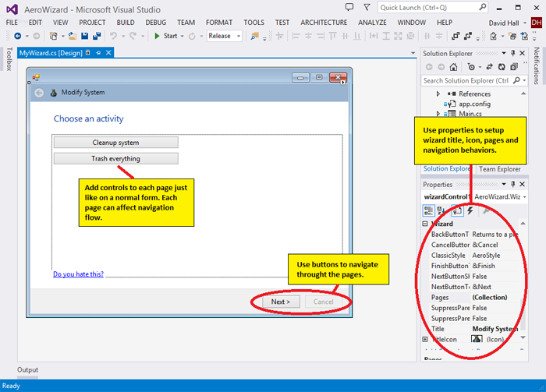Open the Toolbox side tab
Image resolution: width=546 pixels, height=392 pixels.
(9, 58)
